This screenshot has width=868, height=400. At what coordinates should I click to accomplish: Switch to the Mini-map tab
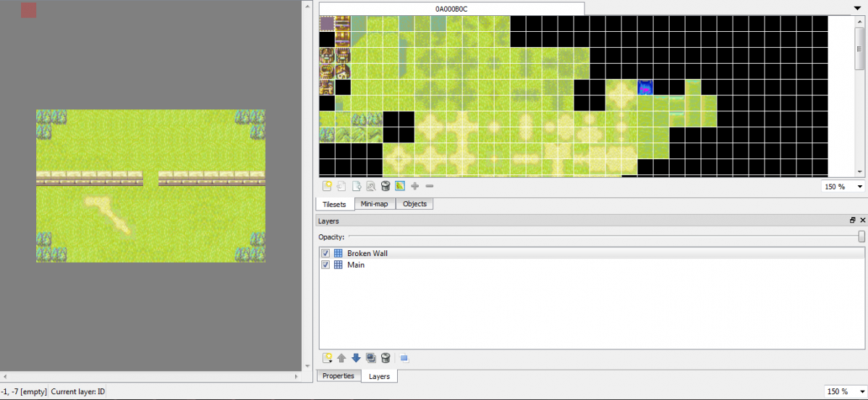click(375, 204)
